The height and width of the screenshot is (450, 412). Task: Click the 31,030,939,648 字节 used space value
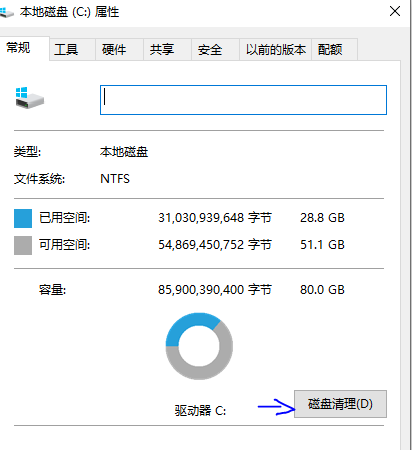click(215, 218)
